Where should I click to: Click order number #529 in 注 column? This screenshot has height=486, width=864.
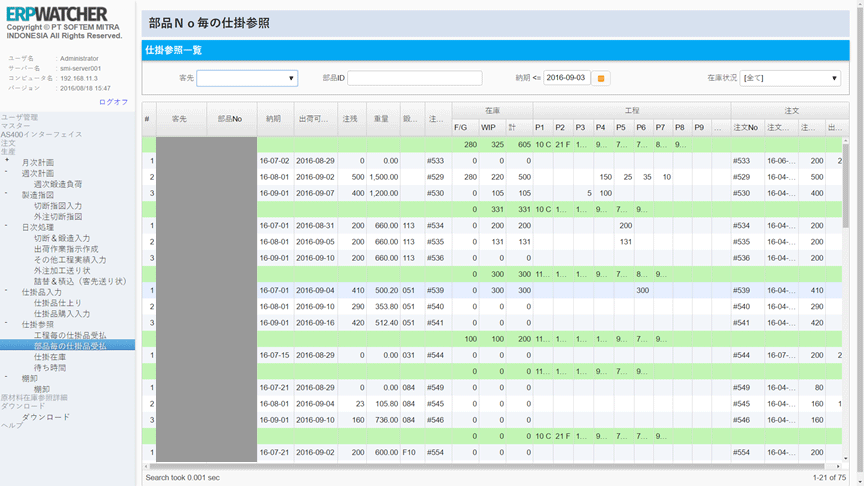[435, 177]
